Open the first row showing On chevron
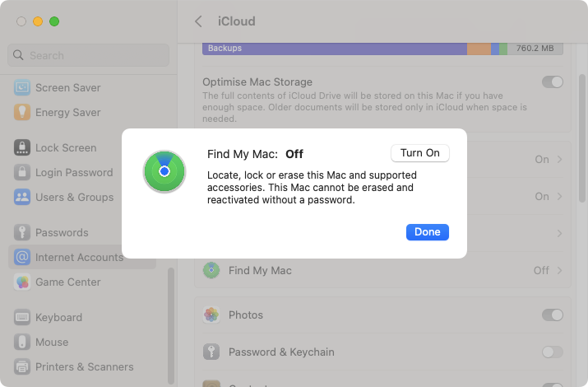Image resolution: width=588 pixels, height=387 pixels. 559,159
